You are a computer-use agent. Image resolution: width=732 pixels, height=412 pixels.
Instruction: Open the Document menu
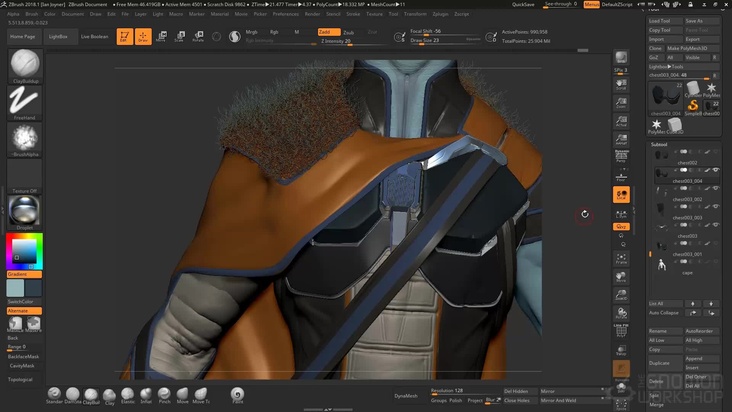pyautogui.click(x=72, y=14)
